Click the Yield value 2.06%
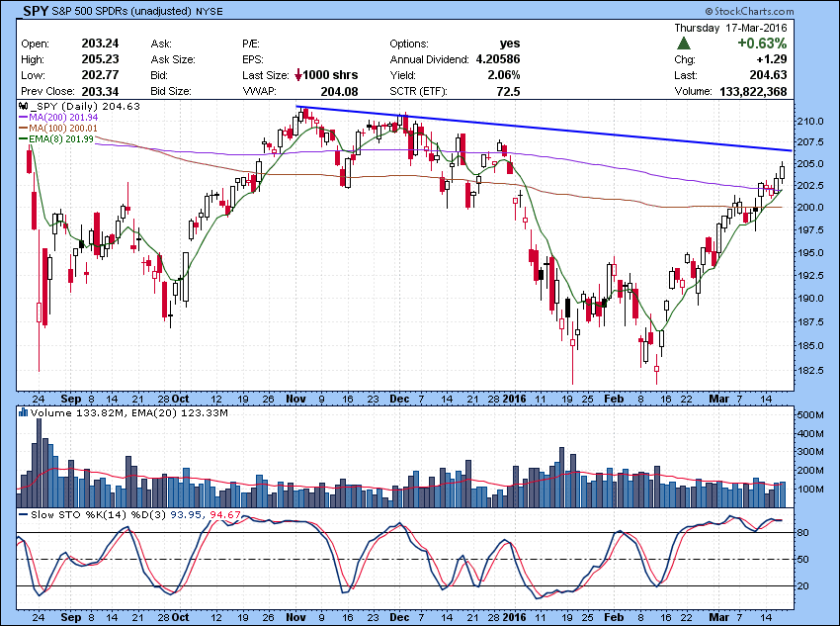The height and width of the screenshot is (626, 840). (504, 75)
